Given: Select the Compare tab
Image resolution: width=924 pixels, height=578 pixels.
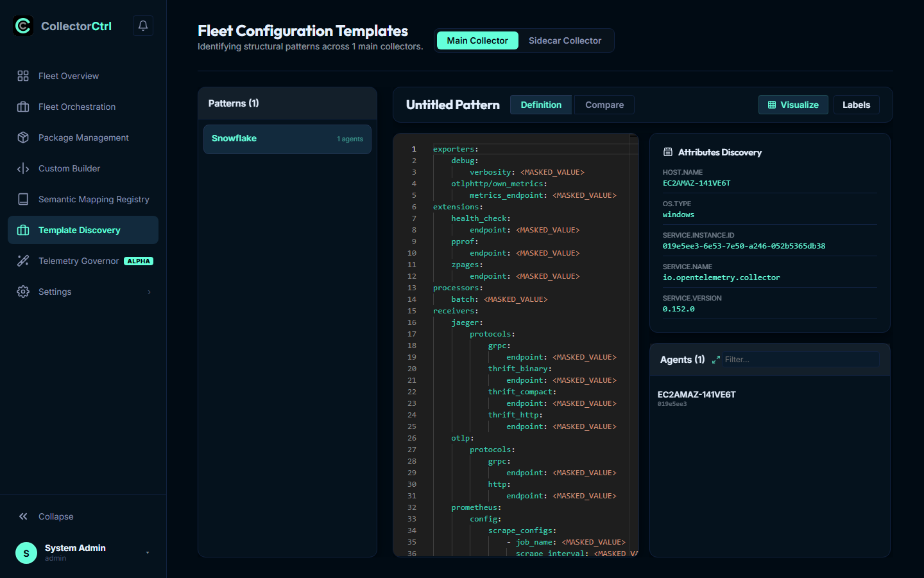Looking at the screenshot, I should [x=604, y=105].
